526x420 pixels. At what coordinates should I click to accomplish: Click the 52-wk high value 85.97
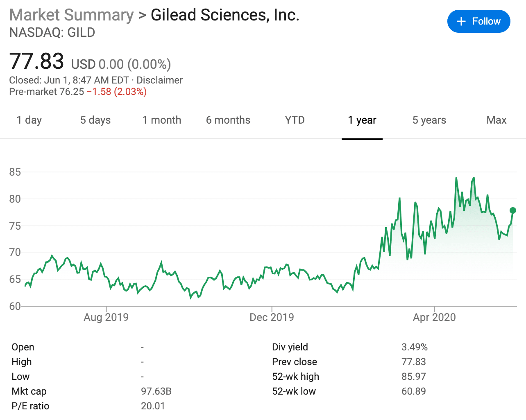tap(413, 376)
